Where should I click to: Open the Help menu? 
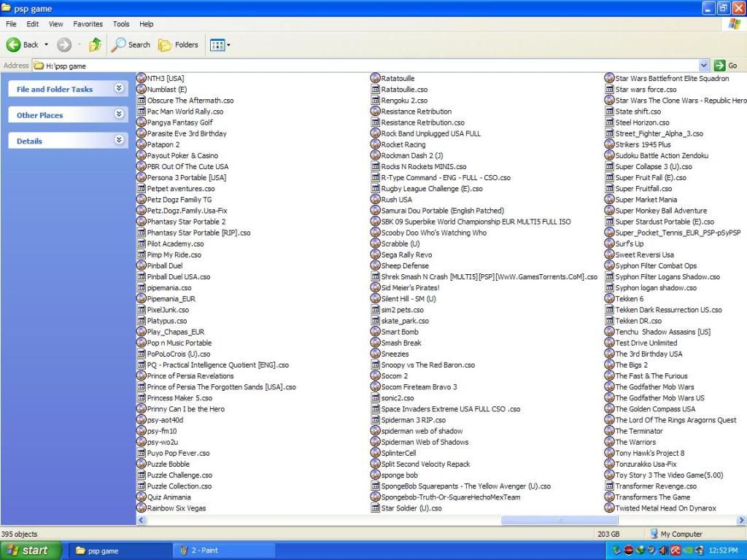[146, 24]
